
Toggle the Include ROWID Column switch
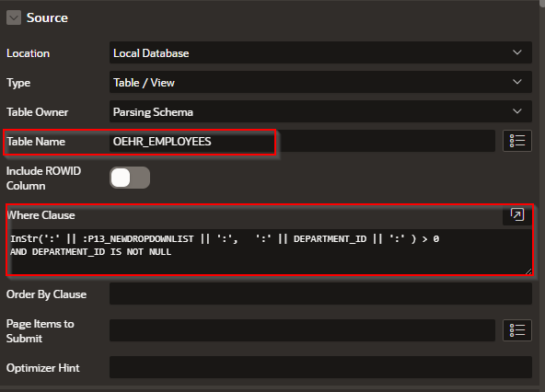(x=130, y=178)
